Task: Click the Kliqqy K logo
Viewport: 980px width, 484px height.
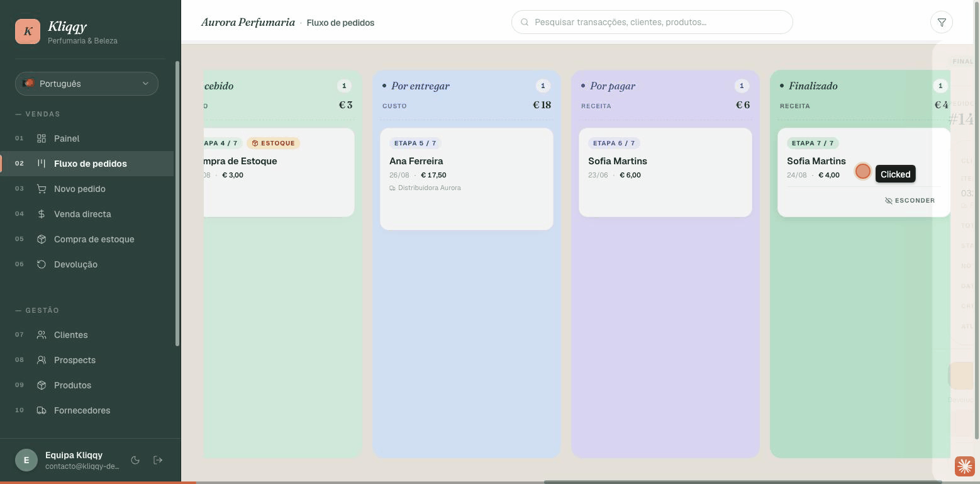Action: [x=28, y=31]
